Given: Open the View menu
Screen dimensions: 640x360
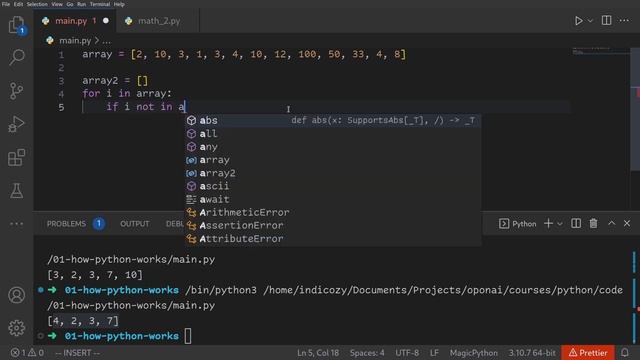Looking at the screenshot, I should 57,4.
